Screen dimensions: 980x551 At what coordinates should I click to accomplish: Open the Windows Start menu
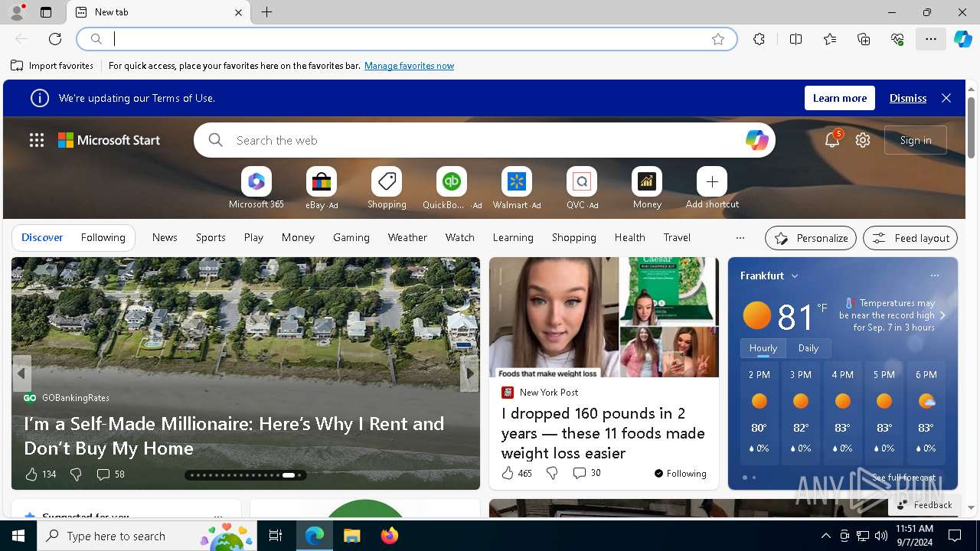pyautogui.click(x=18, y=536)
